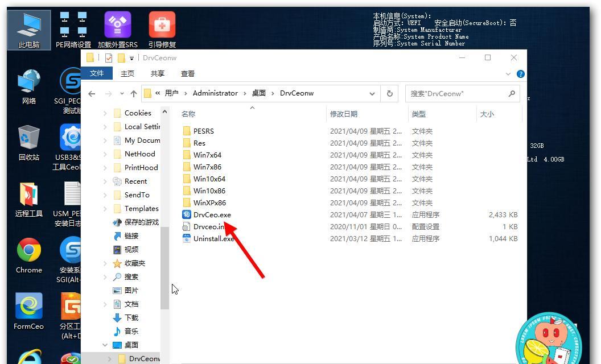Select 搜索 in the navigation tree
Viewport: 601px width, 364px height.
131,276
